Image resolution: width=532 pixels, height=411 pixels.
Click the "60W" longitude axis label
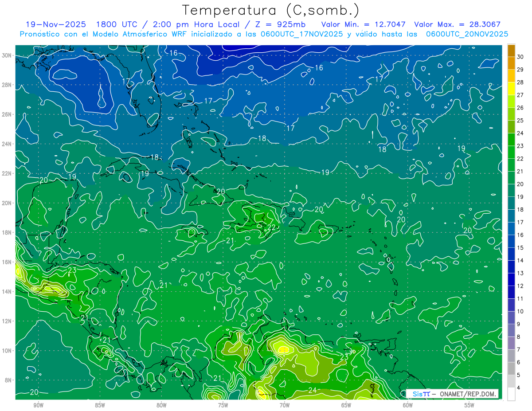pyautogui.click(x=408, y=405)
